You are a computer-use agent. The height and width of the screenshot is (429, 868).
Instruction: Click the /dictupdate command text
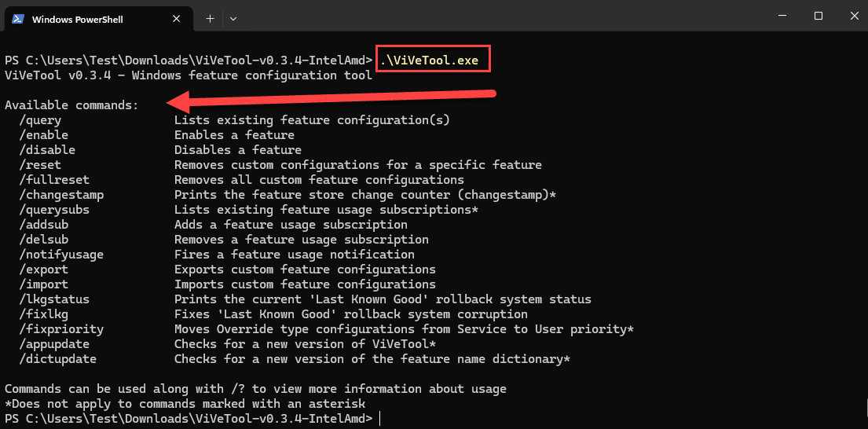tap(57, 359)
